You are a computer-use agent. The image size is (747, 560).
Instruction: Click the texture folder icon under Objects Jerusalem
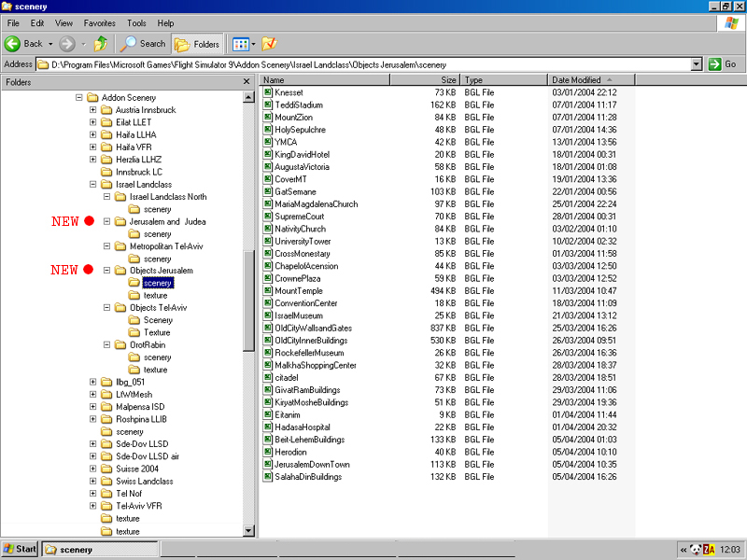tap(134, 295)
